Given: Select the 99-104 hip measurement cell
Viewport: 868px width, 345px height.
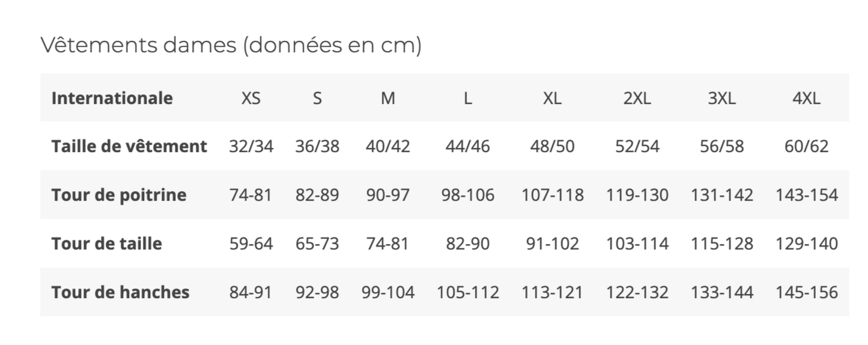Looking at the screenshot, I should [x=388, y=293].
